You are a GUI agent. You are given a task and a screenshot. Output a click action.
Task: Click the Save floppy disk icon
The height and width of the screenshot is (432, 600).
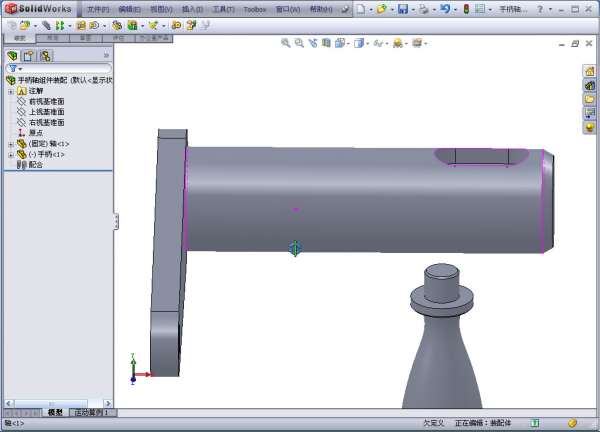(x=403, y=9)
